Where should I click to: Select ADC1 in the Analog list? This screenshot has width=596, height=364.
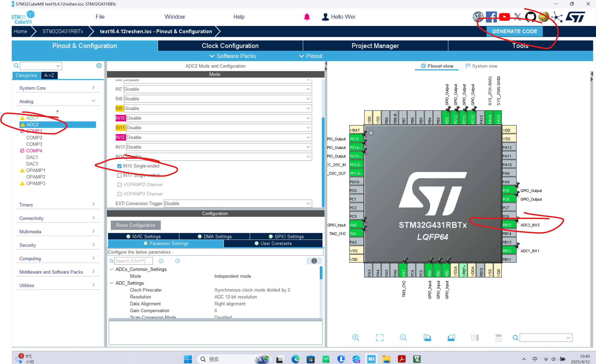tap(32, 118)
